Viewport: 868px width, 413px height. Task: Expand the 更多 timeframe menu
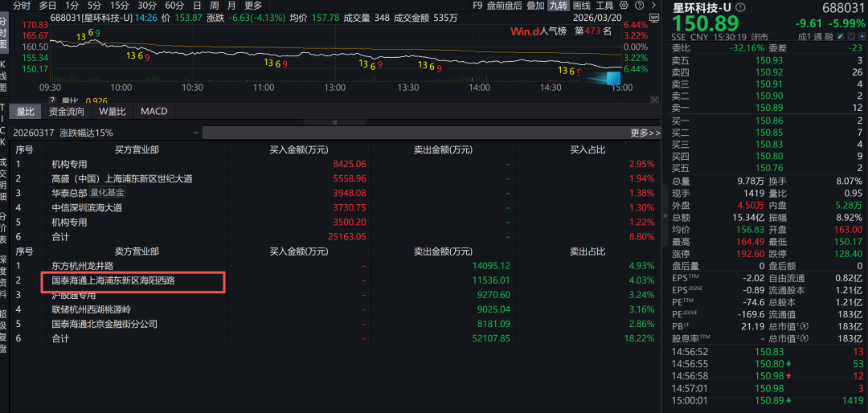click(252, 5)
